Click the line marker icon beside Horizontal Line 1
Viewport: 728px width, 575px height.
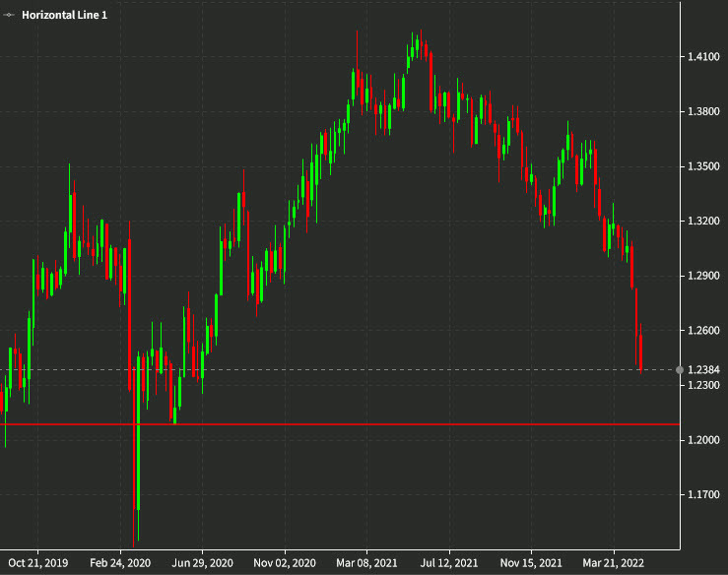(x=9, y=15)
